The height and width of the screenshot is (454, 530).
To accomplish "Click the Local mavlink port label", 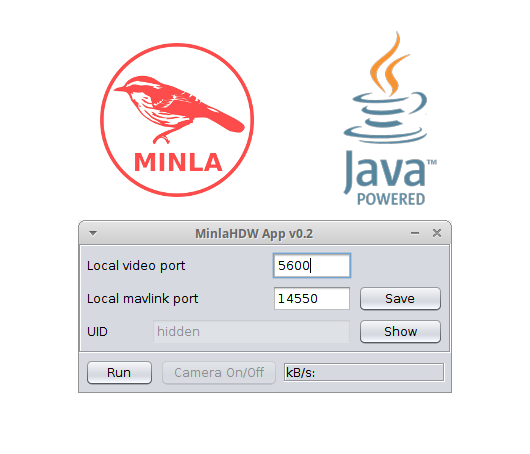I will pos(142,299).
